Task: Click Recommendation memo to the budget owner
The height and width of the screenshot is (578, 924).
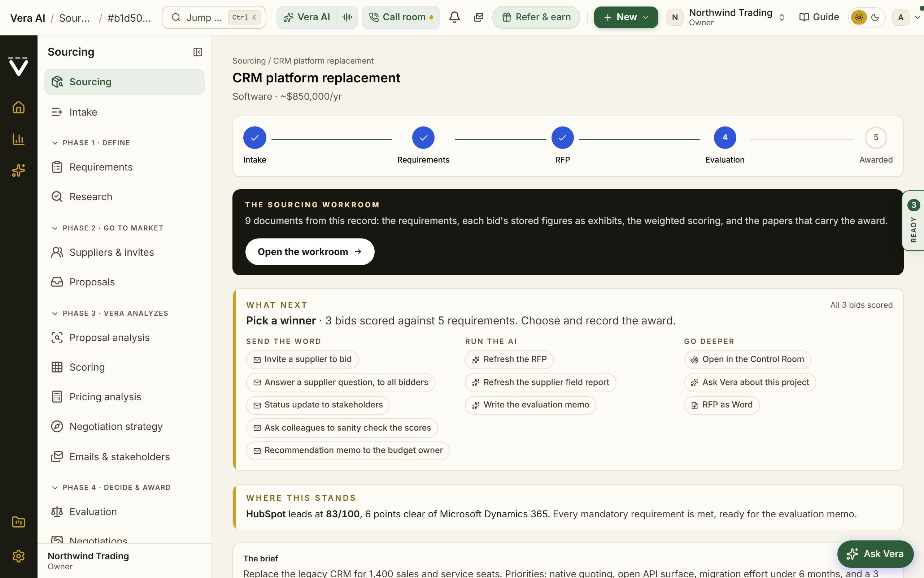Action: pyautogui.click(x=348, y=451)
